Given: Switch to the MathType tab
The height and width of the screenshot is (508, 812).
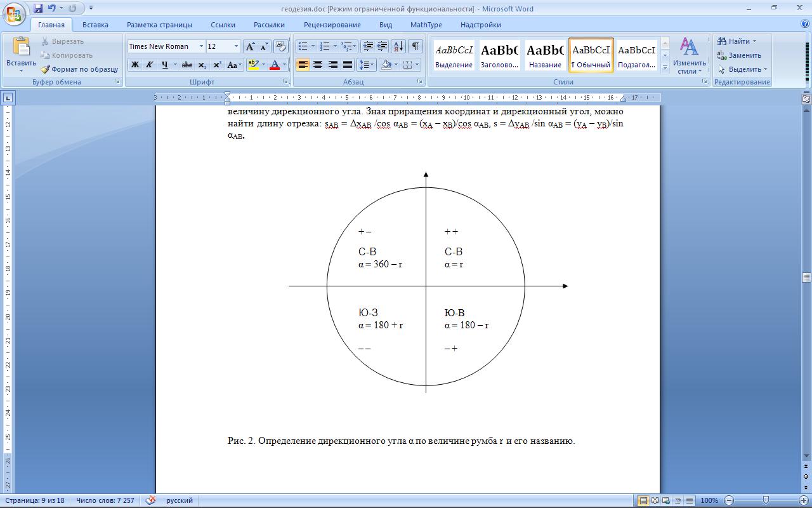Looking at the screenshot, I should [x=426, y=25].
